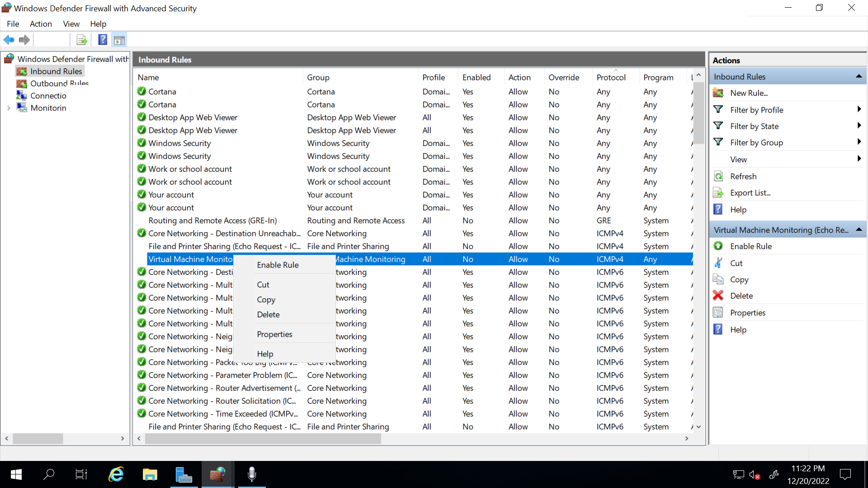The width and height of the screenshot is (868, 488).
Task: Click the Enabled column header to sort
Action: point(477,77)
